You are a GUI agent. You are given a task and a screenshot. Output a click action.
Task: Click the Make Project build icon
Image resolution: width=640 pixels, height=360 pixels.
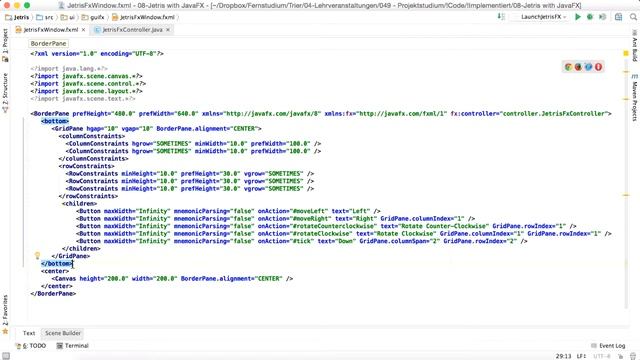pyautogui.click(x=501, y=17)
